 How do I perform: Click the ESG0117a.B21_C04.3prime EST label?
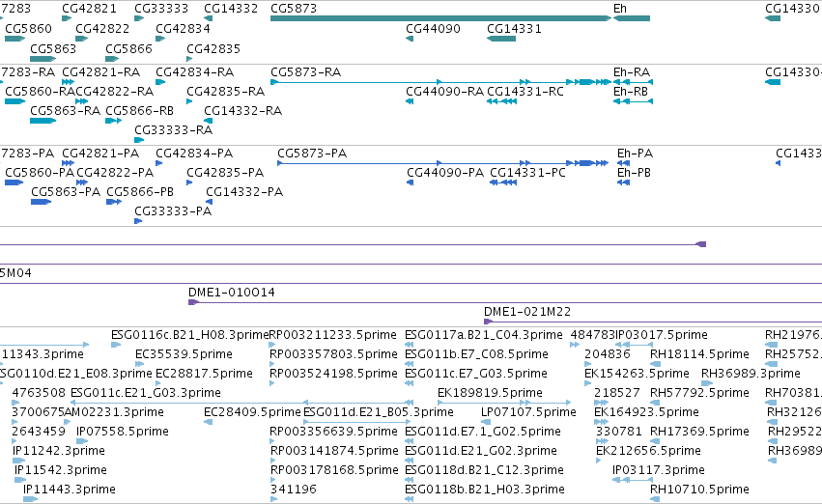point(484,335)
